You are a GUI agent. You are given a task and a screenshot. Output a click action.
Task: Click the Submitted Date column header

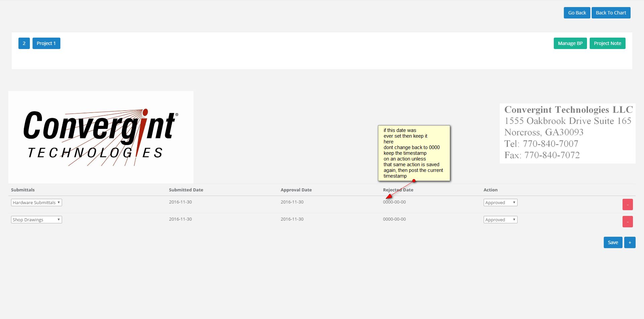click(186, 190)
